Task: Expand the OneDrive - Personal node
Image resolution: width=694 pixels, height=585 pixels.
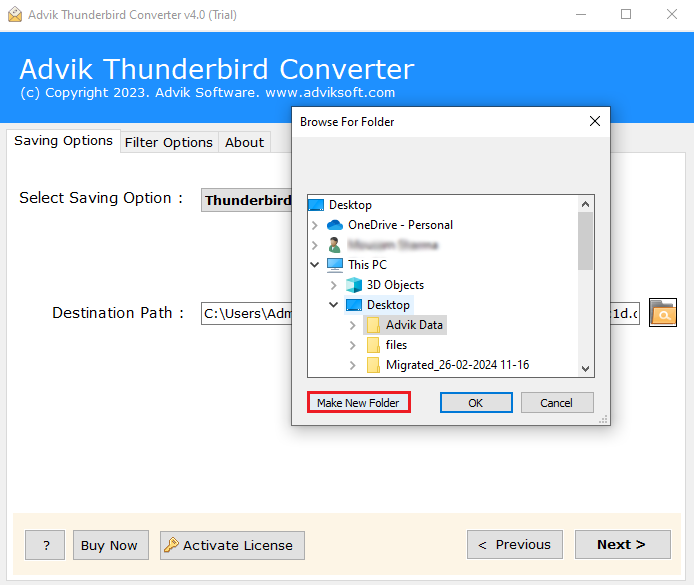Action: (x=315, y=225)
